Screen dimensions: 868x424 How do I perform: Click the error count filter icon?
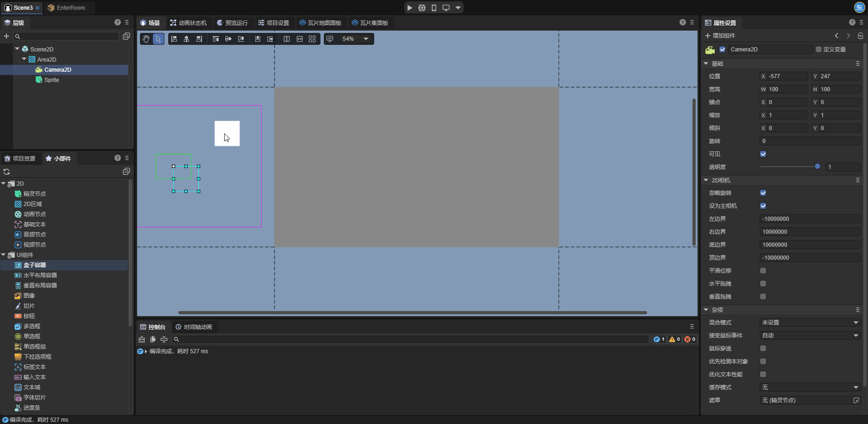(690, 339)
